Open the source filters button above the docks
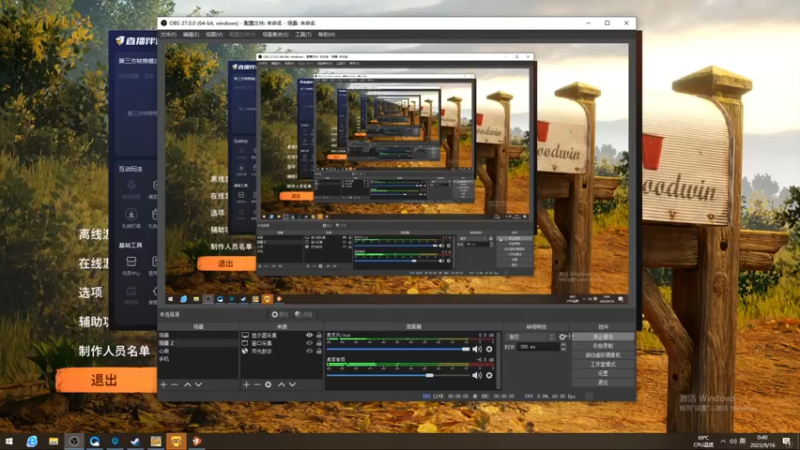Screen dimensions: 800x450 pos(304,315)
